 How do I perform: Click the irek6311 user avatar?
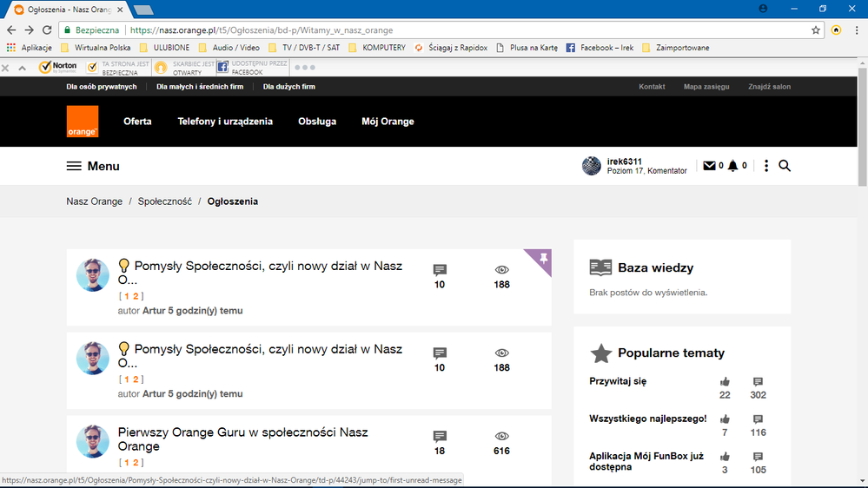592,166
